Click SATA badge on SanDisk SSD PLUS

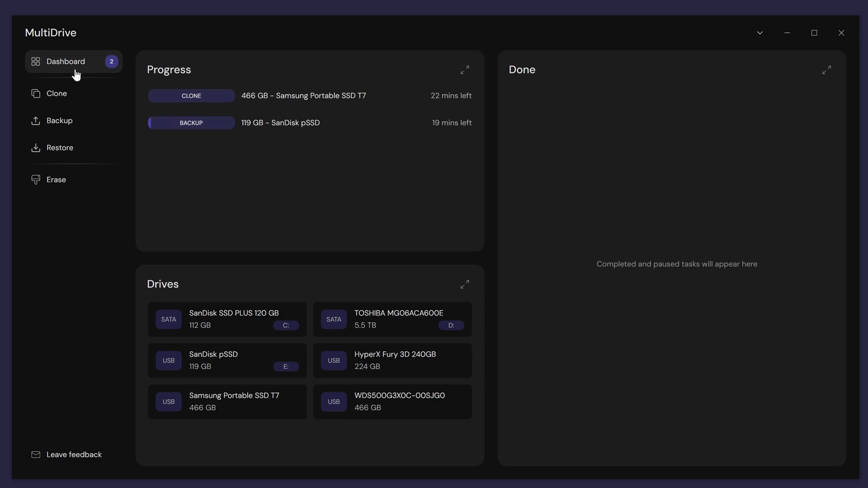point(169,319)
